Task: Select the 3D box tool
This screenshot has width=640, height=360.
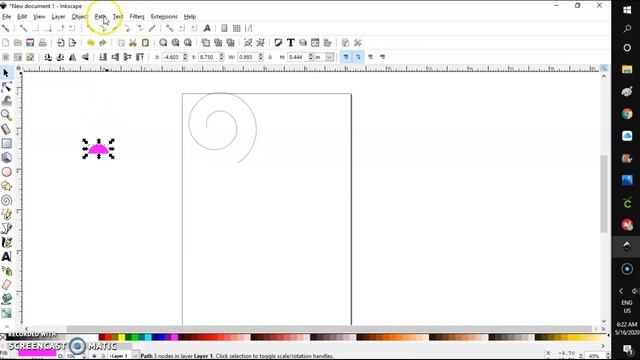Action: click(6, 158)
